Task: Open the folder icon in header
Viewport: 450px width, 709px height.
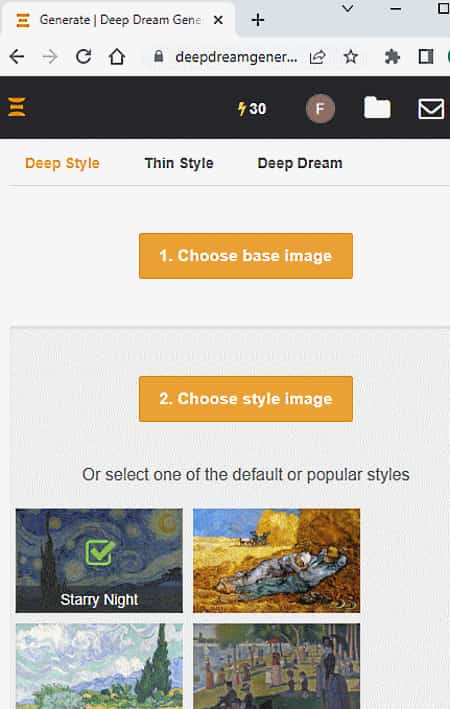Action: coord(377,108)
